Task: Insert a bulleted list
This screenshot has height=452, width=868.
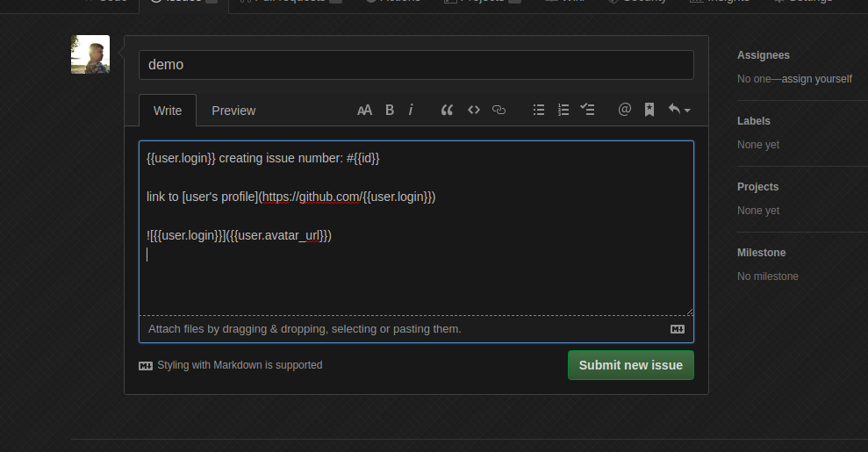Action: point(539,110)
